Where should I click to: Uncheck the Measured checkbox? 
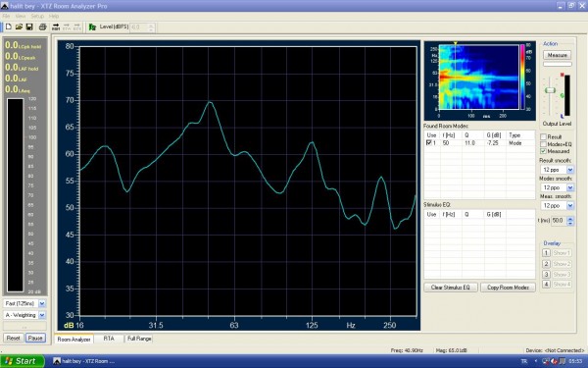(x=543, y=151)
